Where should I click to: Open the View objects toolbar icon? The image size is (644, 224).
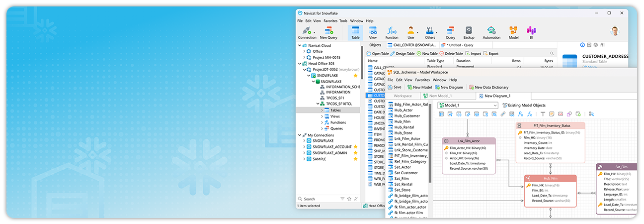coord(373,33)
